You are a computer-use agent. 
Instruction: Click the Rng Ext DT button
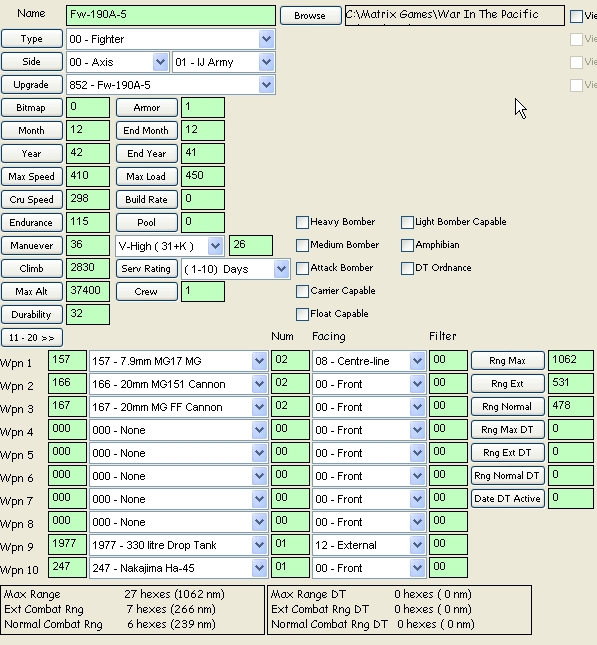(508, 453)
